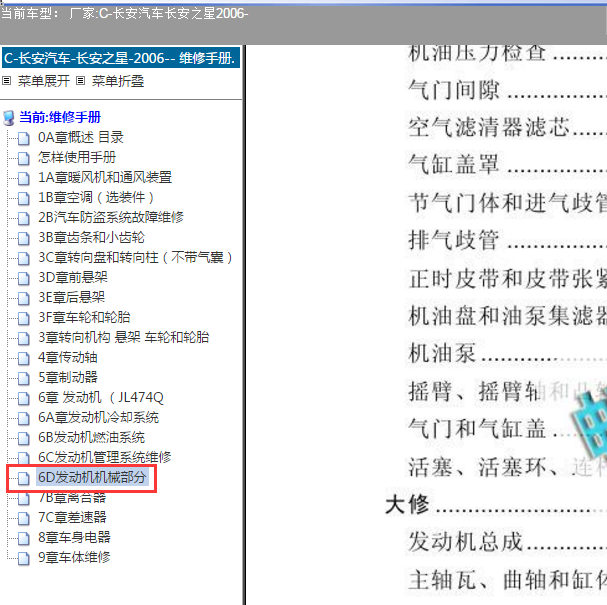The width and height of the screenshot is (607, 605).
Task: Open 7C章差速器 chapter
Action: 72,517
